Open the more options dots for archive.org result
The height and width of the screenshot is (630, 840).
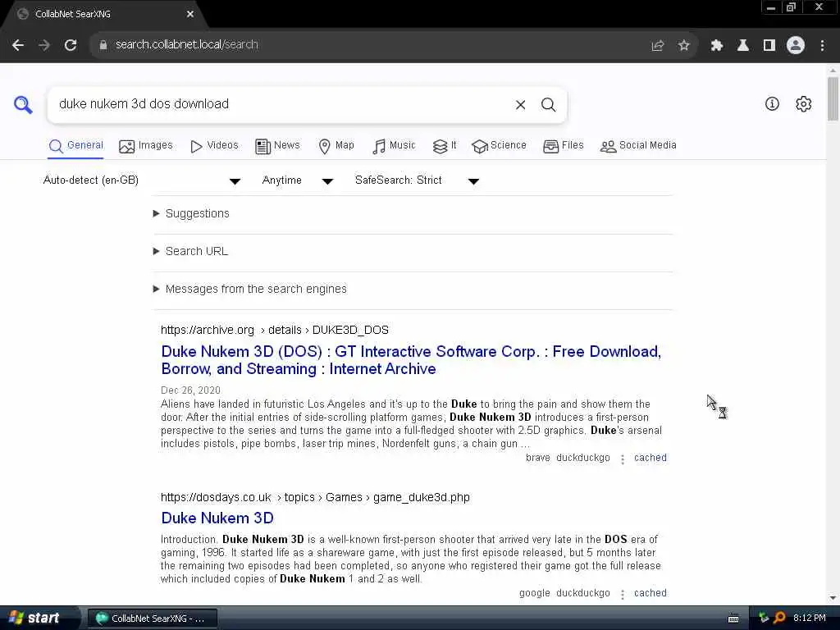[623, 459]
